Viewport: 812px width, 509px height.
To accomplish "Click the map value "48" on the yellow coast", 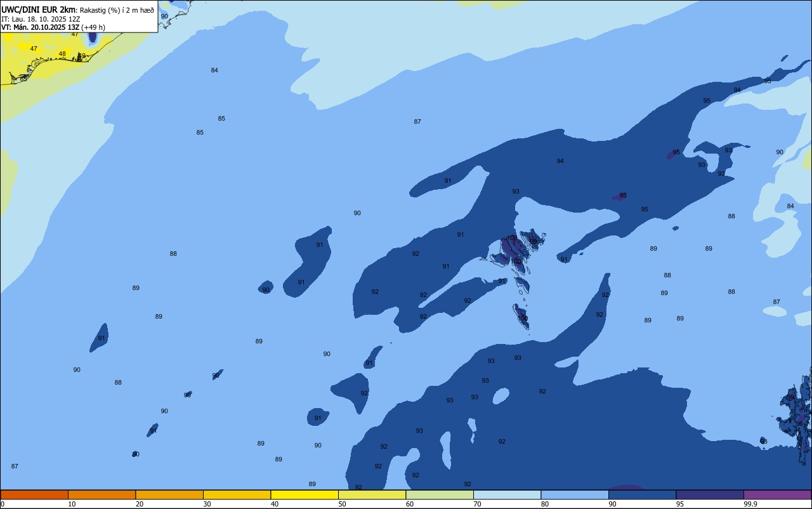I will tap(62, 54).
